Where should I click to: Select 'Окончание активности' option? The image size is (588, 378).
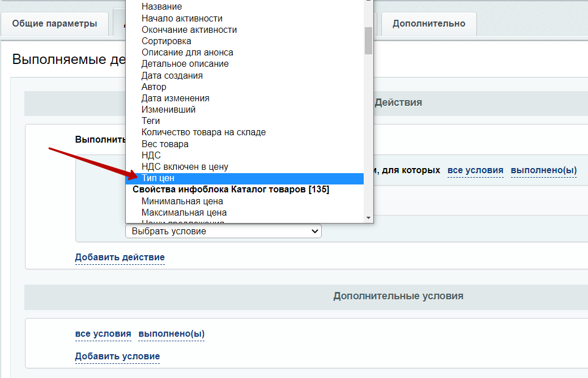click(x=245, y=29)
